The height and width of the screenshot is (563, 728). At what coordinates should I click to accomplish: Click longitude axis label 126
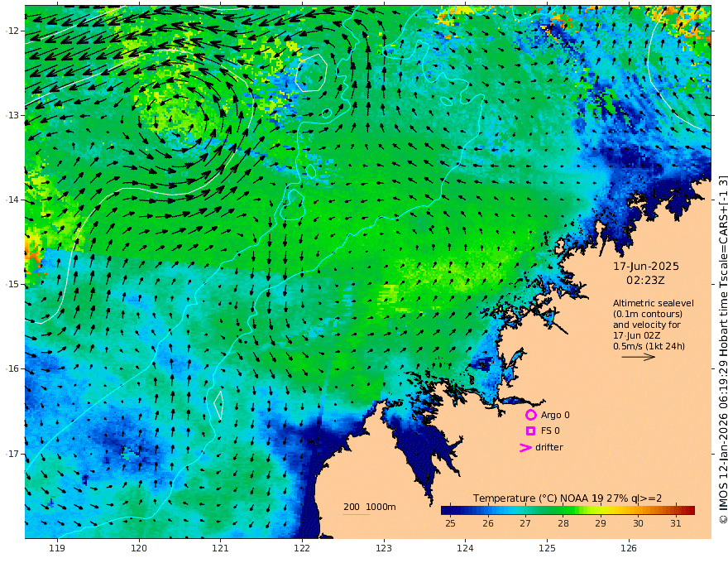click(x=629, y=549)
